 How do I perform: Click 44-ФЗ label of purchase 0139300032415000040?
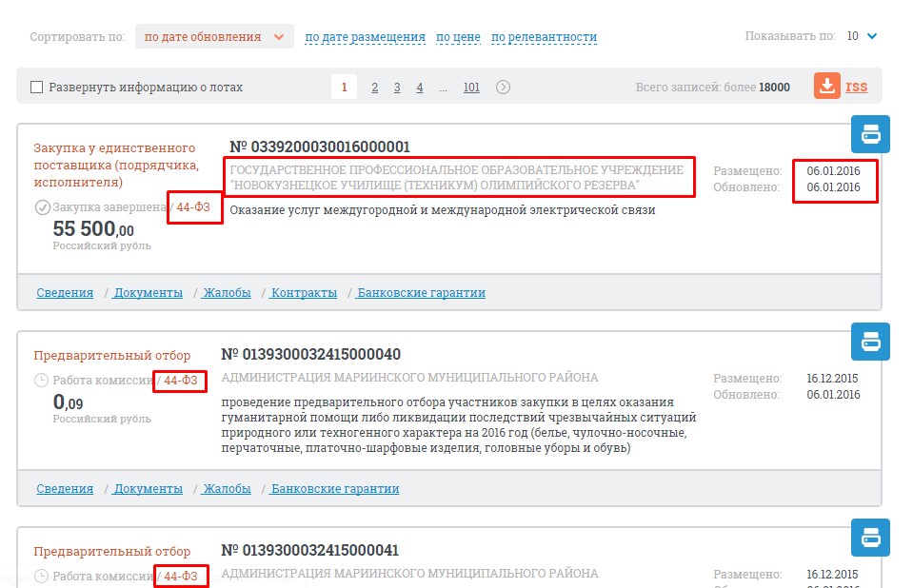click(181, 381)
